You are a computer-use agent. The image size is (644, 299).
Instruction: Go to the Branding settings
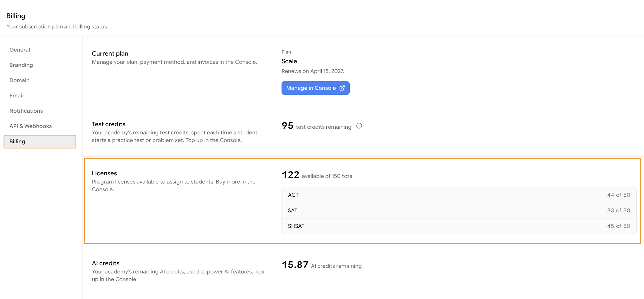click(x=40, y=65)
